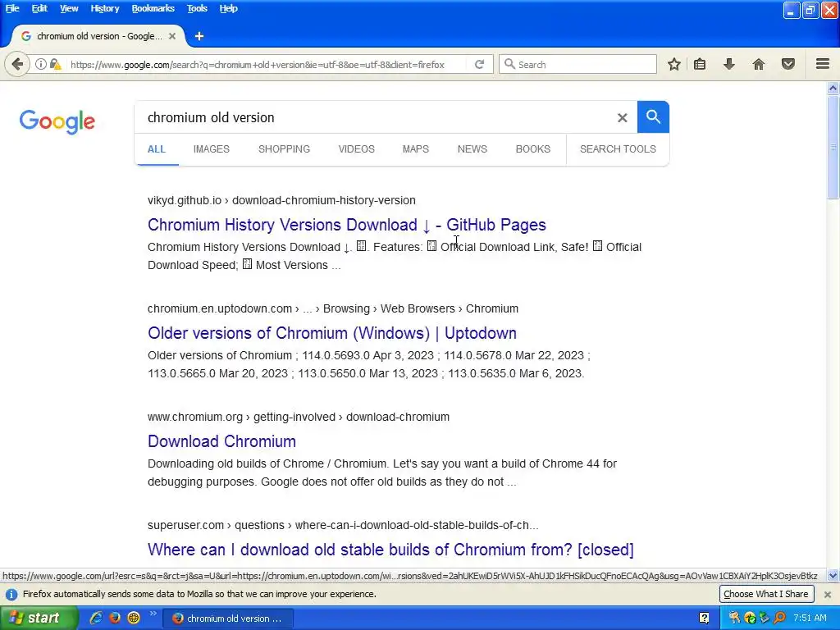Screen dimensions: 840x630
Task: Go to the Firefox home page
Action: pyautogui.click(x=759, y=64)
